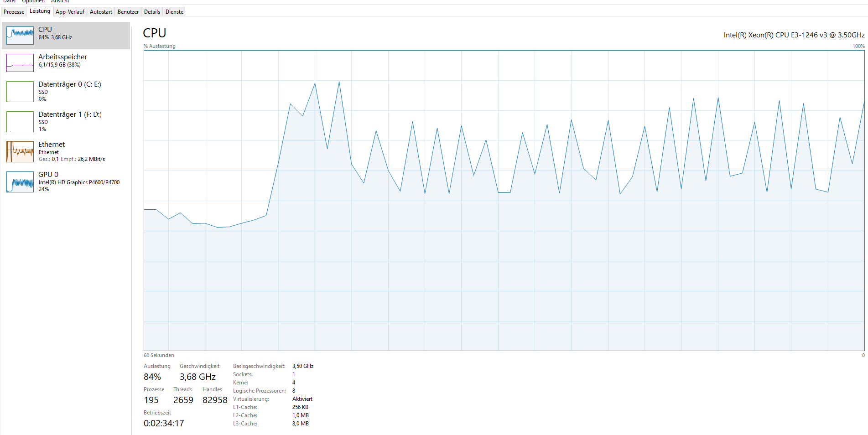Select the Ethernet heading in the sidebar
868x435 pixels.
click(52, 144)
